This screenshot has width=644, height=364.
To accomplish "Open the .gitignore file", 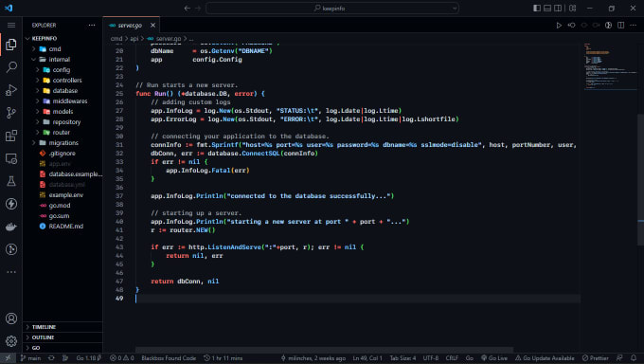I will (x=63, y=153).
